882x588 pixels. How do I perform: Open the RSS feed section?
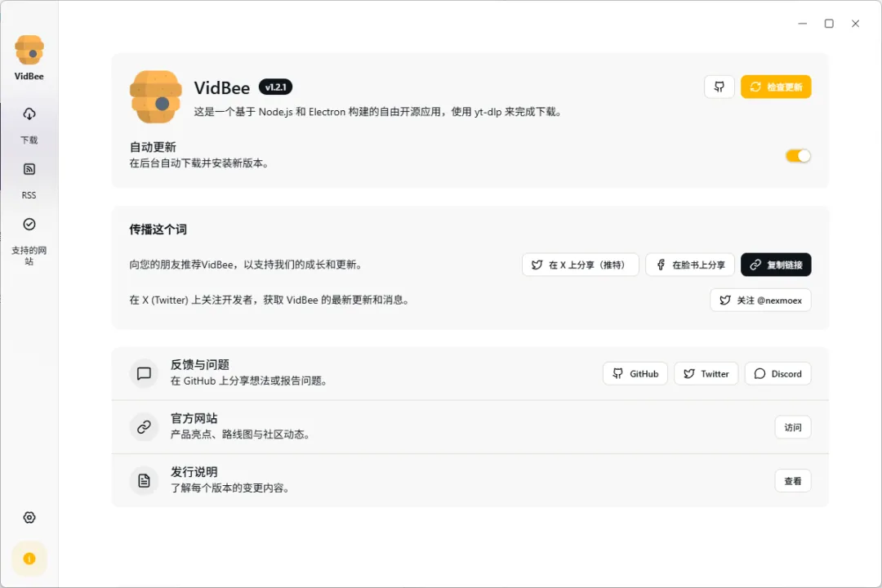pyautogui.click(x=29, y=180)
